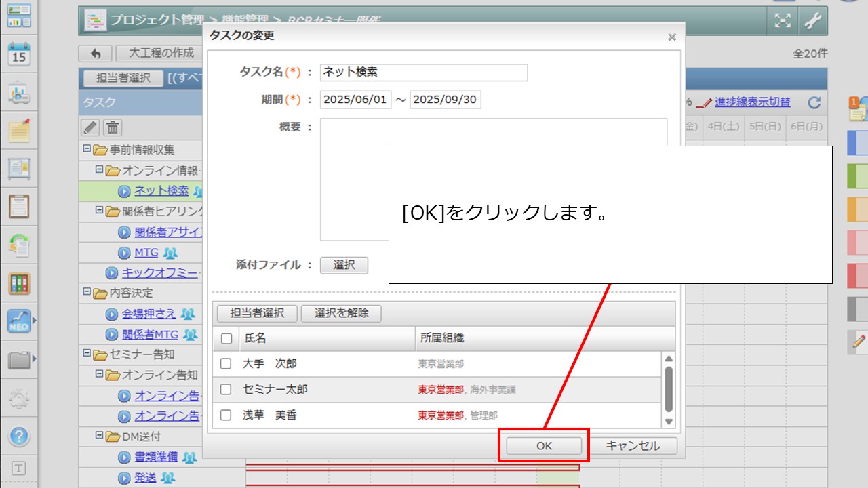This screenshot has width=868, height=488.
Task: Check the box for セミナー太郎
Action: [226, 390]
